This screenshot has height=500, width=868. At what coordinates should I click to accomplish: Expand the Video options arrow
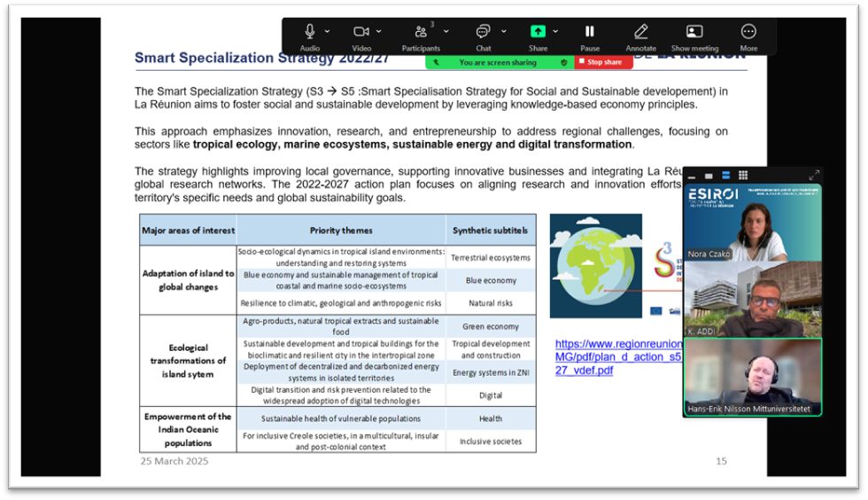[x=379, y=32]
